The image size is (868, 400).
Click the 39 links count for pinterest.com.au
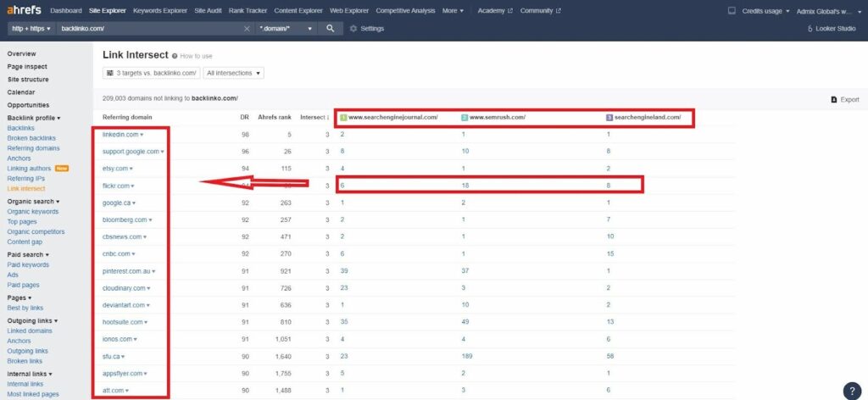click(344, 271)
